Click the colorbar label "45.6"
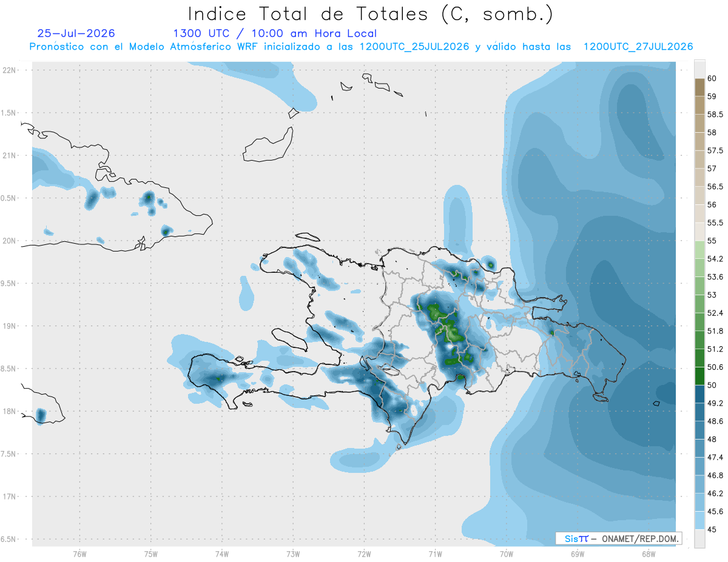 click(716, 512)
